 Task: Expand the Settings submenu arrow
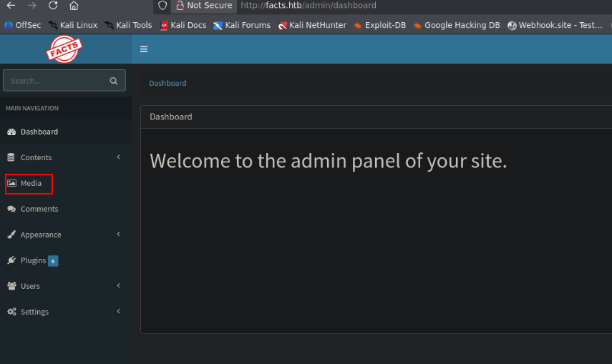119,311
